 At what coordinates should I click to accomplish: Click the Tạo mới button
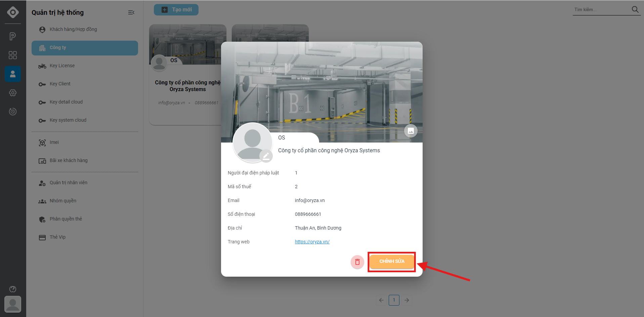tap(176, 10)
